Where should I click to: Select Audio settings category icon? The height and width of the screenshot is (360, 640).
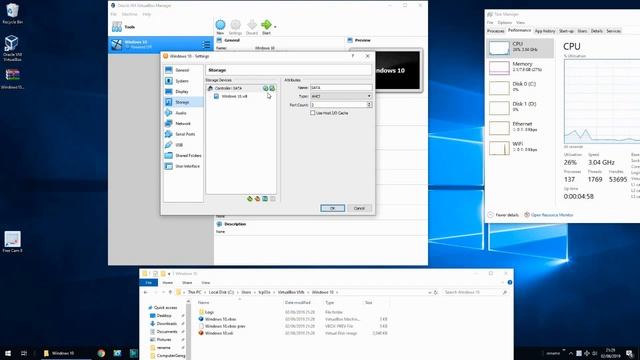pos(169,113)
